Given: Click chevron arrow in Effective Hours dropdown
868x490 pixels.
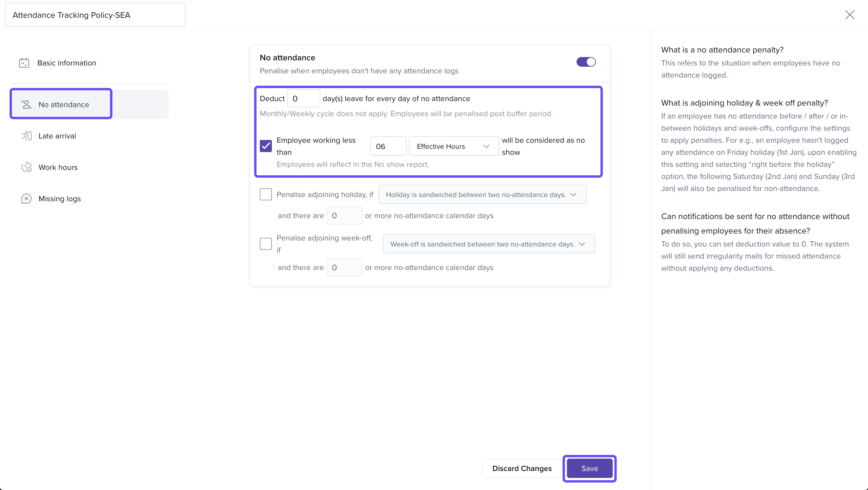Looking at the screenshot, I should click(x=486, y=146).
